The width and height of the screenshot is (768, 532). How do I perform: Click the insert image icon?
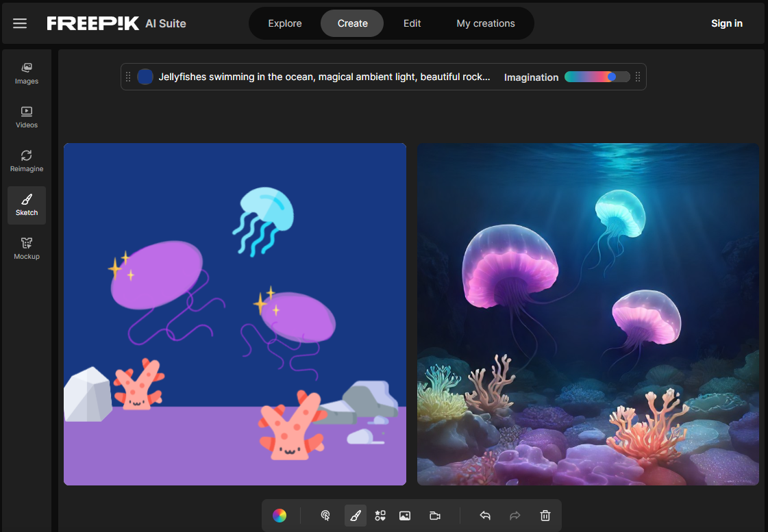405,516
